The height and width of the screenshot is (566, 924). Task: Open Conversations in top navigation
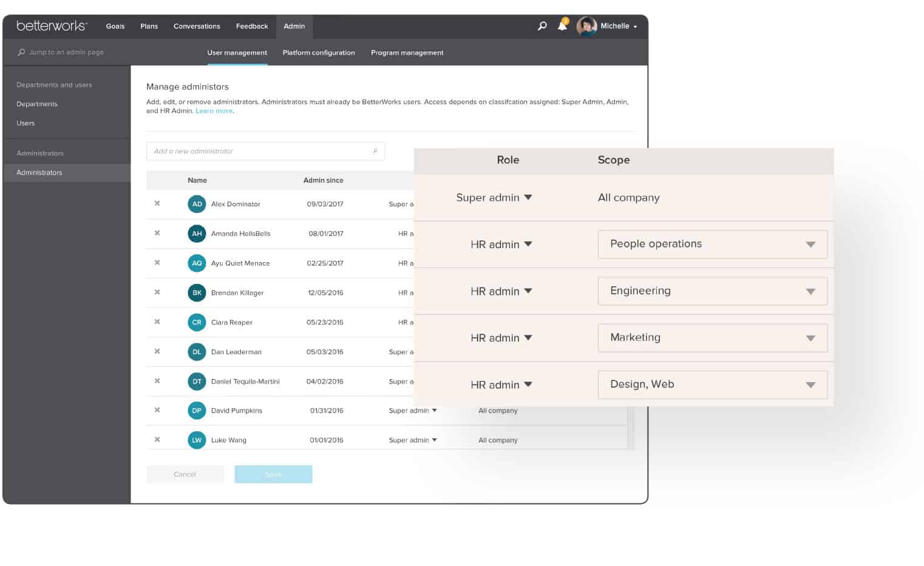pos(197,26)
